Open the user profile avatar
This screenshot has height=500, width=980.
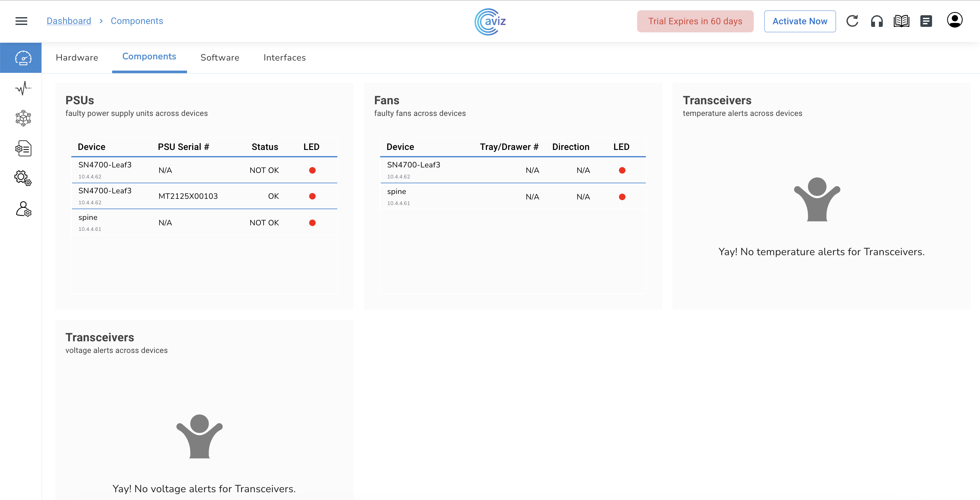954,20
